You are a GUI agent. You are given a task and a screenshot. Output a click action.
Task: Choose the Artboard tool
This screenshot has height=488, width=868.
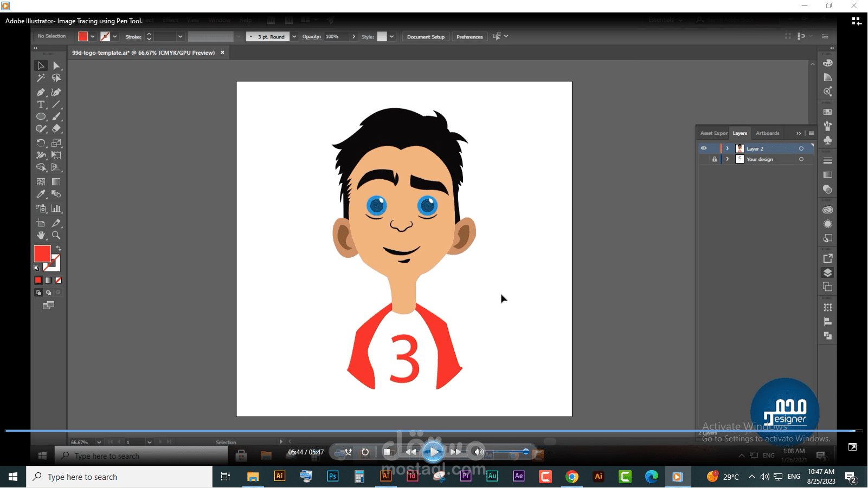point(41,223)
